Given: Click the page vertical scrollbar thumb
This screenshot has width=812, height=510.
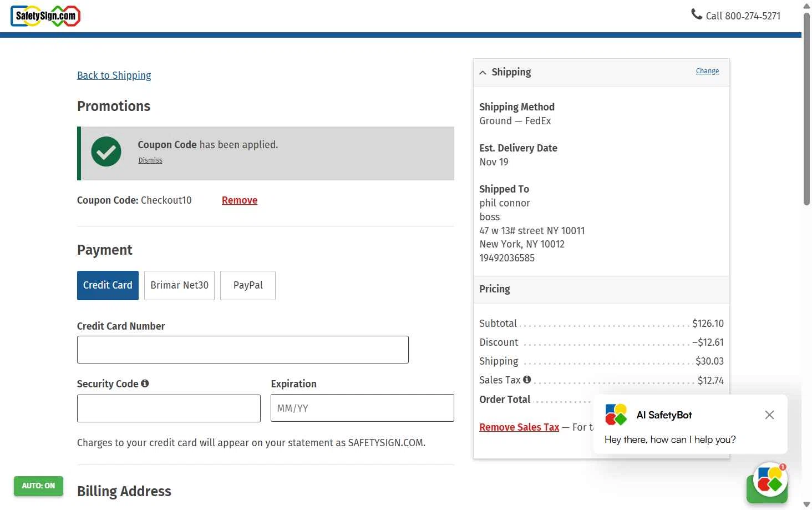Looking at the screenshot, I should coord(806,109).
